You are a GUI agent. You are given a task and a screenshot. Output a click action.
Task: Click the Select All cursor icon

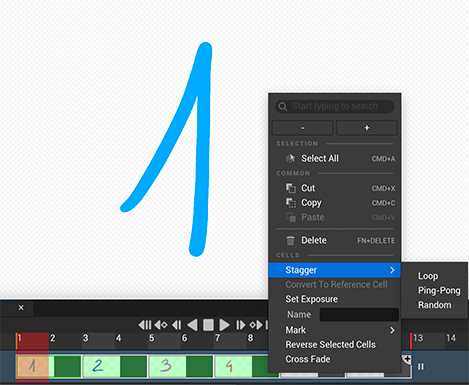tap(291, 158)
